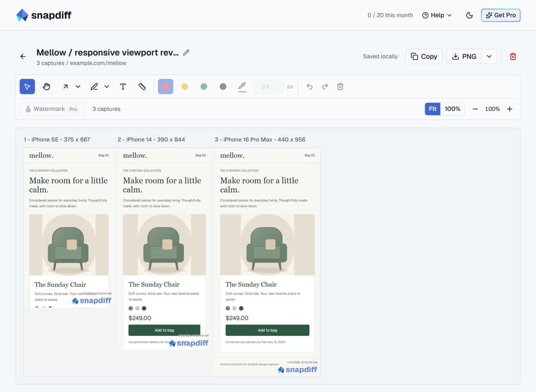Click '0 / 20 this month' usage text
The image size is (536, 392).
point(390,15)
